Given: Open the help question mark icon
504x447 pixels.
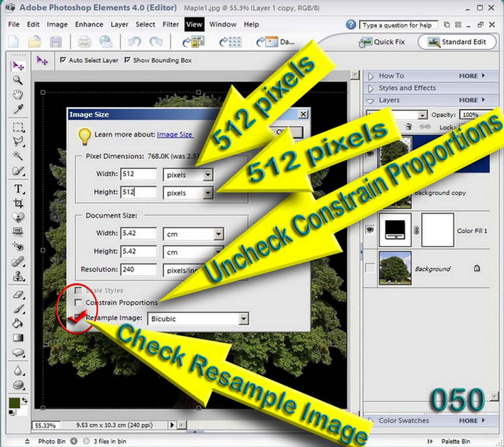Looking at the screenshot, I should pos(351,24).
